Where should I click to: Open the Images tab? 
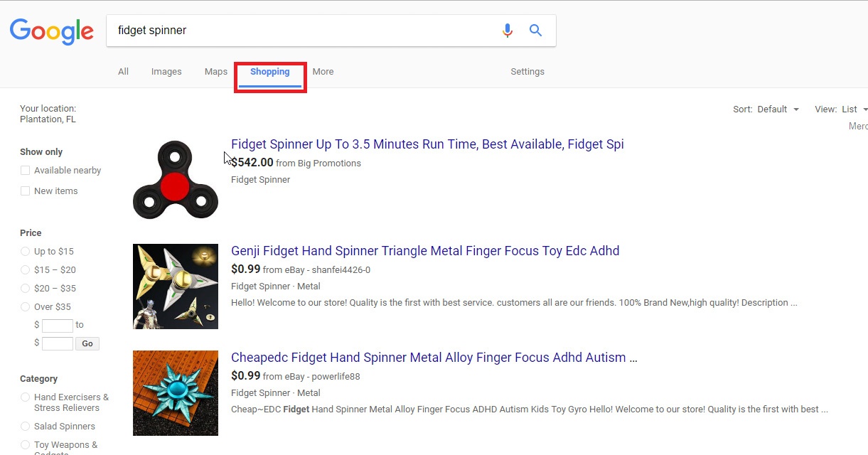166,72
